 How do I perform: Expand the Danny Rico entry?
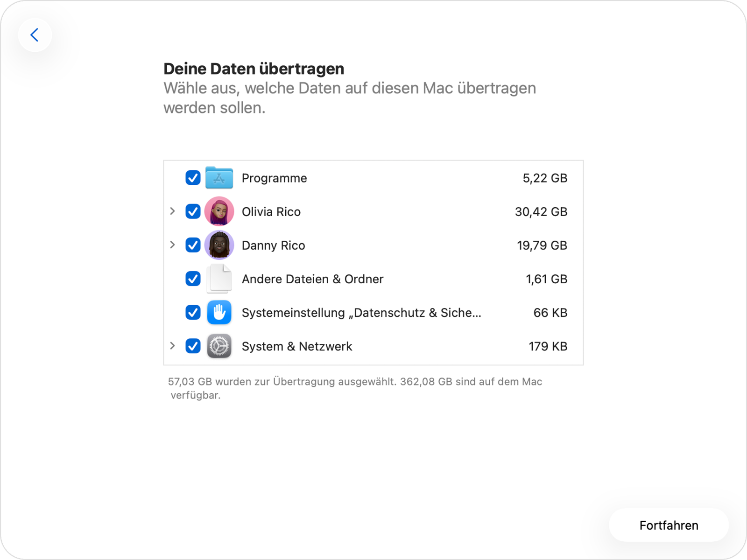click(x=173, y=245)
